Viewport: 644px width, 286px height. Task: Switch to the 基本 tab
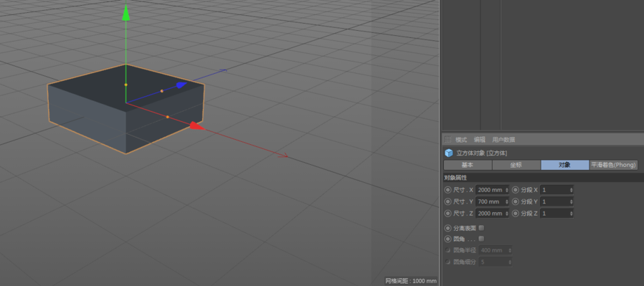tap(468, 165)
